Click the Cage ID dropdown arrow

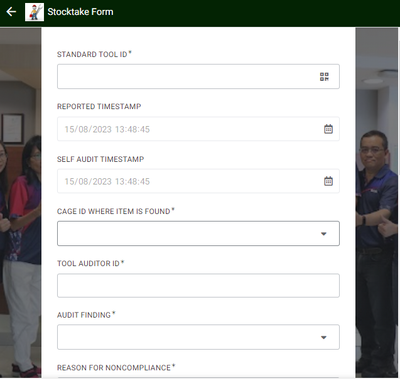pyautogui.click(x=323, y=234)
